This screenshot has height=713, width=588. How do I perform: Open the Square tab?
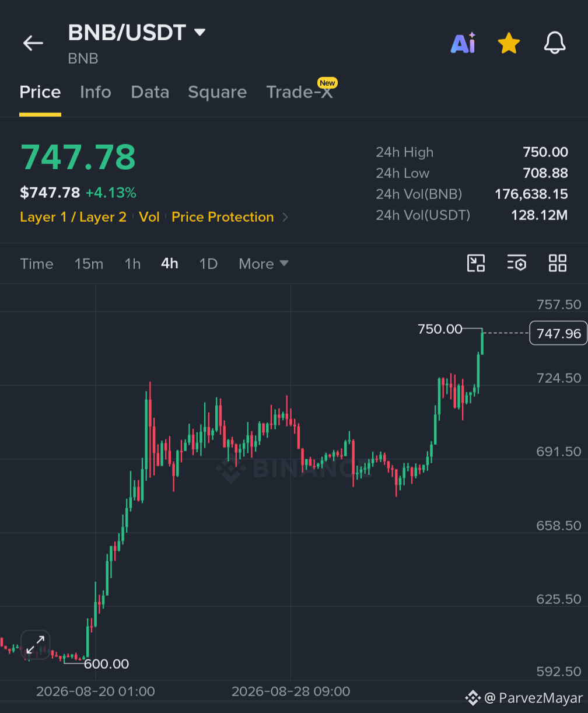217,92
